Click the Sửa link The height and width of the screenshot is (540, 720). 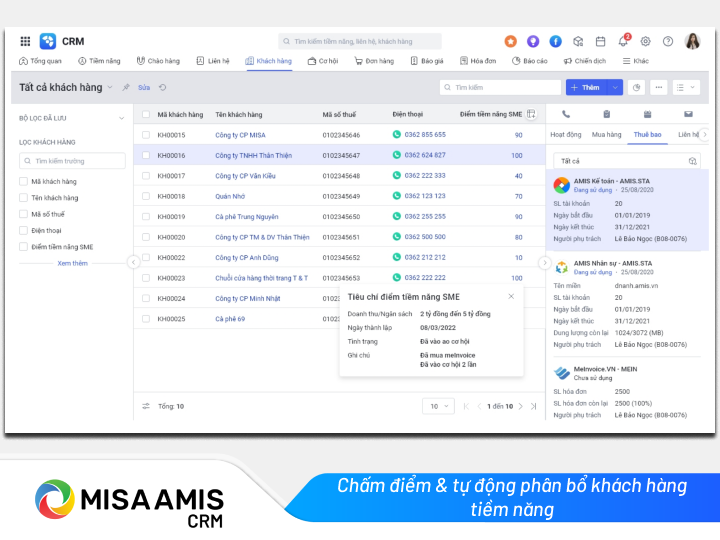[x=144, y=87]
